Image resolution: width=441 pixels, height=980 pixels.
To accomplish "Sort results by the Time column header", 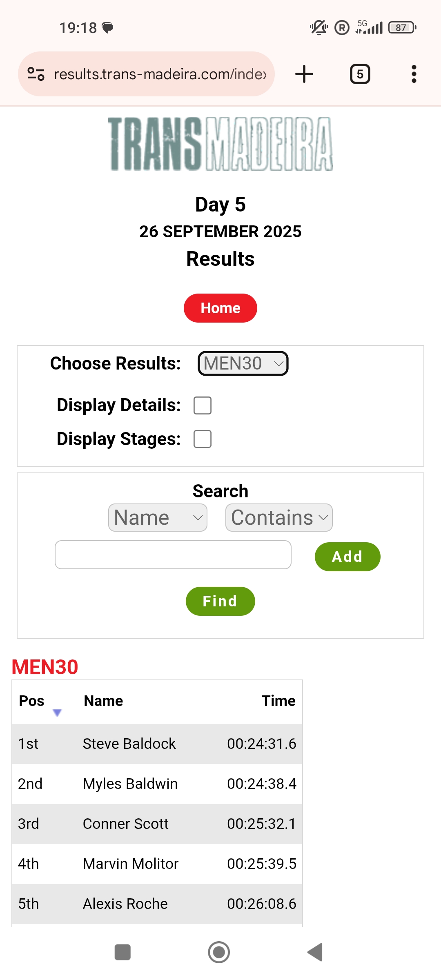I will tap(278, 701).
